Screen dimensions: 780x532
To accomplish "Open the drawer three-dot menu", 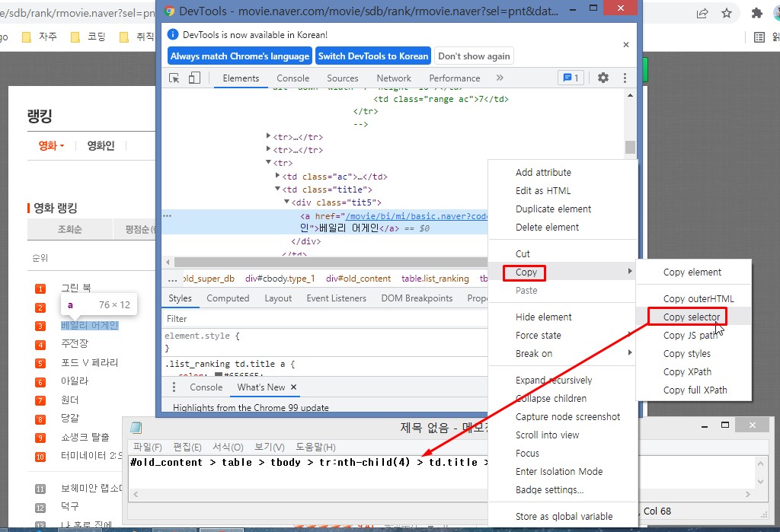I will click(x=174, y=387).
